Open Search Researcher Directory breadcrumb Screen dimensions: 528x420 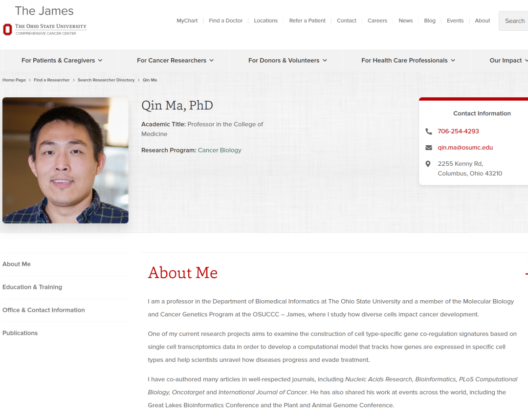coord(106,80)
